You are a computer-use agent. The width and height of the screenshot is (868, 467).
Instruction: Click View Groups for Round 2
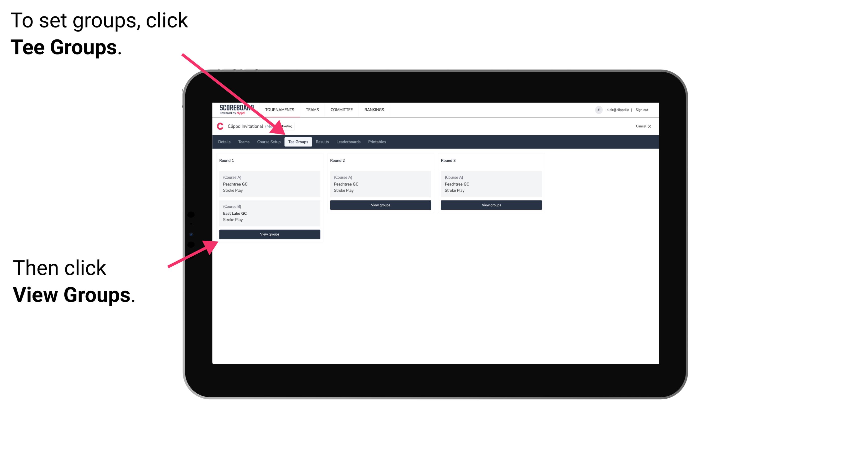(x=380, y=205)
